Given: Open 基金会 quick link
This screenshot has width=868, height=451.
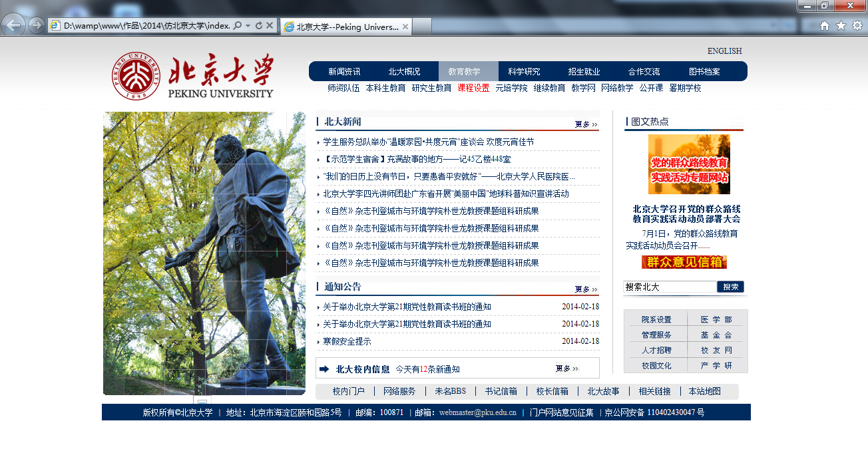Looking at the screenshot, I should click(x=716, y=335).
